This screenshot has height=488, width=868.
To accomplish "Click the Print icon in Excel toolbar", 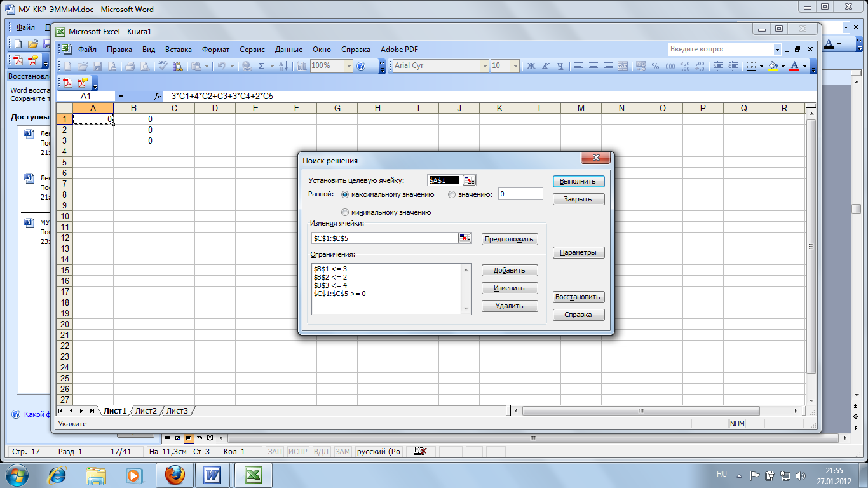I will 130,65.
